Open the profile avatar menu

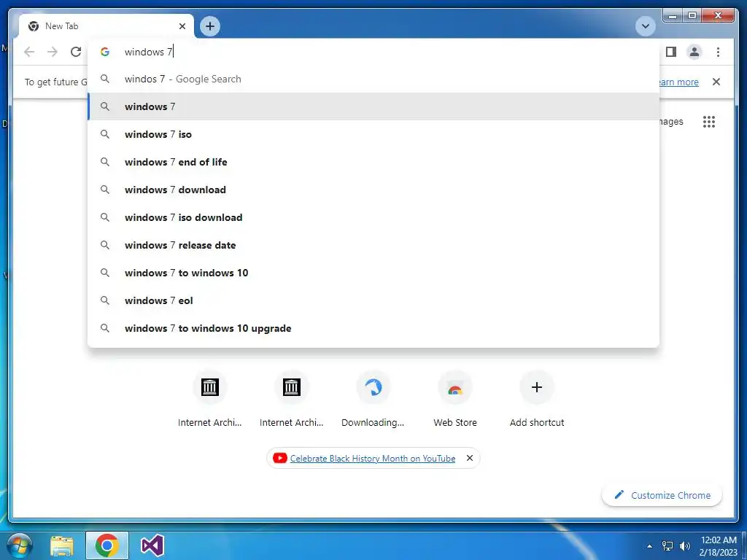coord(694,52)
